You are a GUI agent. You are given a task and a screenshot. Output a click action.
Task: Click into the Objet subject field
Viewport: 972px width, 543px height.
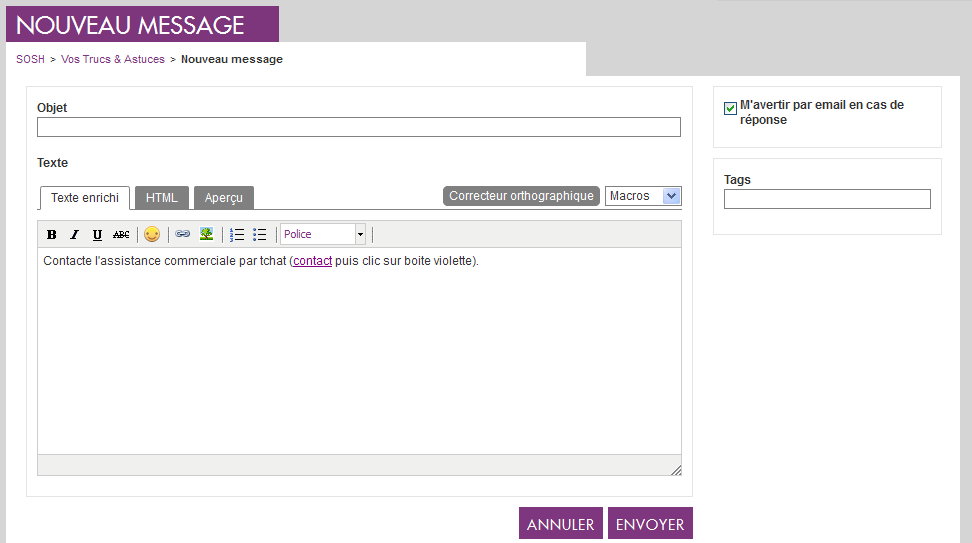click(x=358, y=127)
